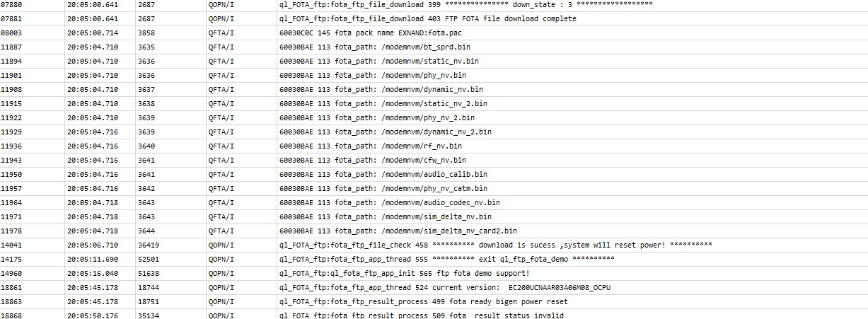The width and height of the screenshot is (868, 319).
Task: Click the dynamic_nv_2.bin fota_path message
Action: pyautogui.click(x=386, y=132)
